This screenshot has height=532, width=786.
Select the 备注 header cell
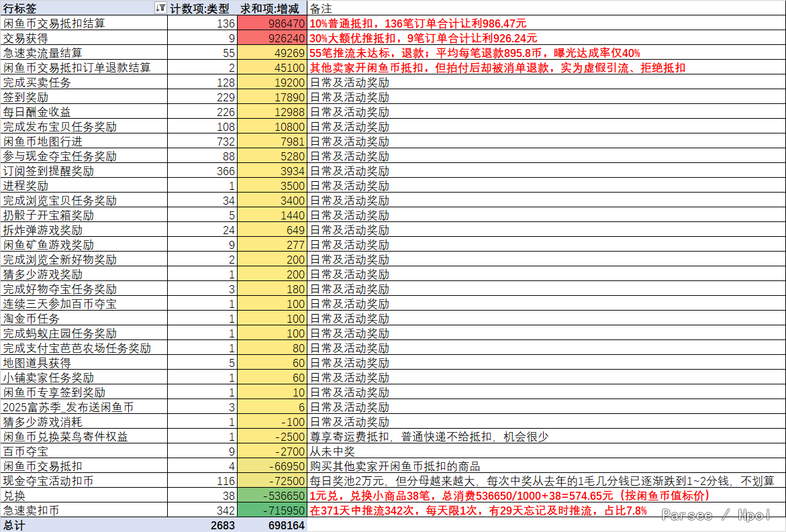(x=546, y=8)
